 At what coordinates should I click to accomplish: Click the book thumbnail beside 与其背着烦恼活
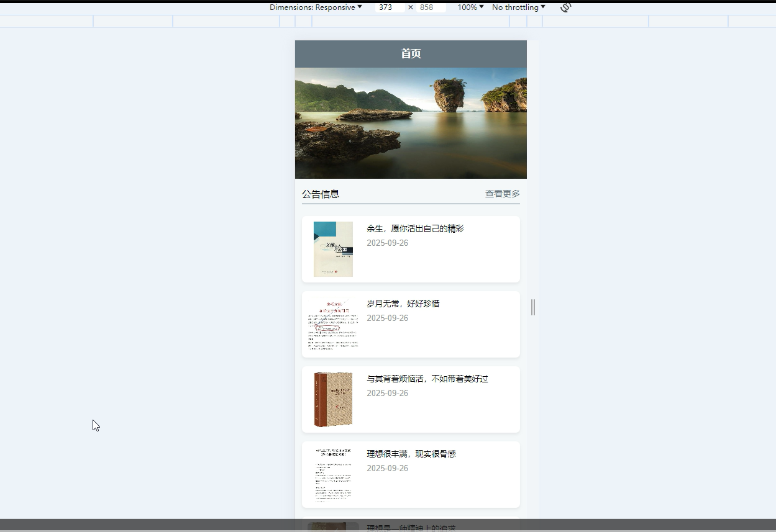(333, 399)
